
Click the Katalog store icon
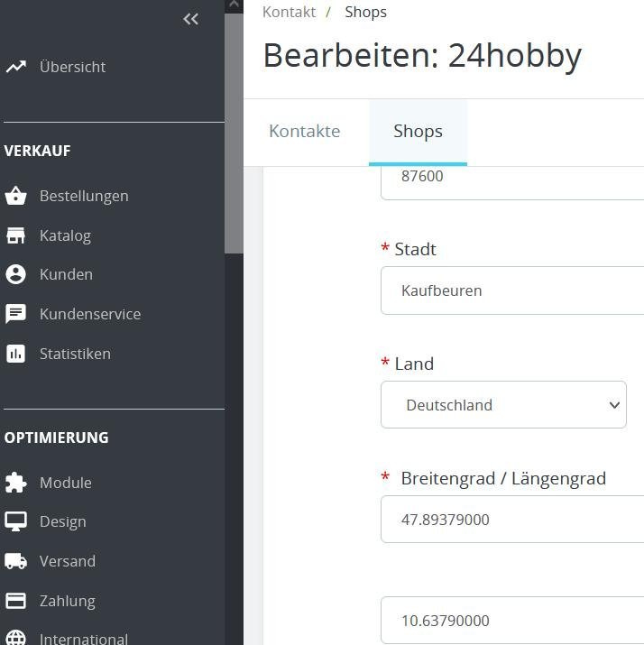(15, 235)
